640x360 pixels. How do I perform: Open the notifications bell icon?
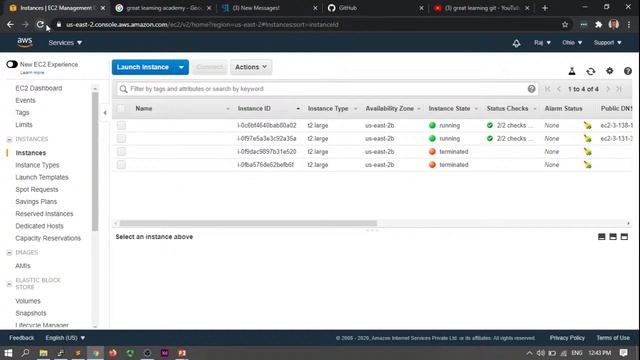tap(516, 43)
